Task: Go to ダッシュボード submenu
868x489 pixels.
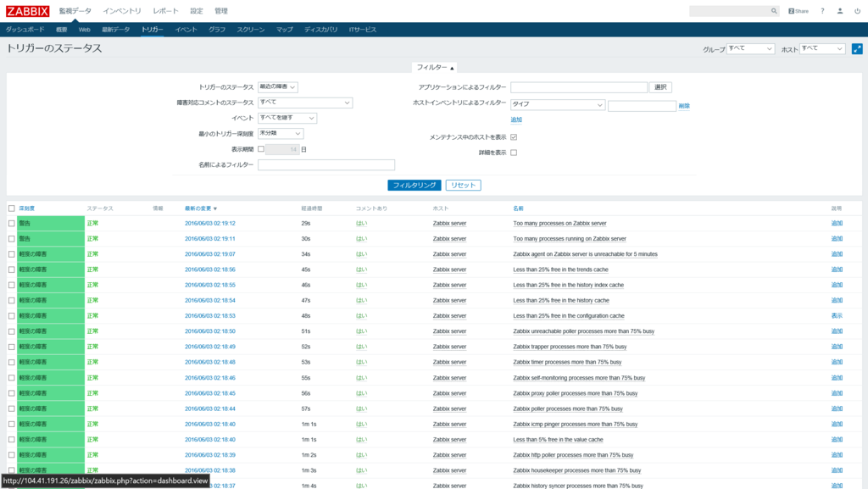Action: [25, 30]
